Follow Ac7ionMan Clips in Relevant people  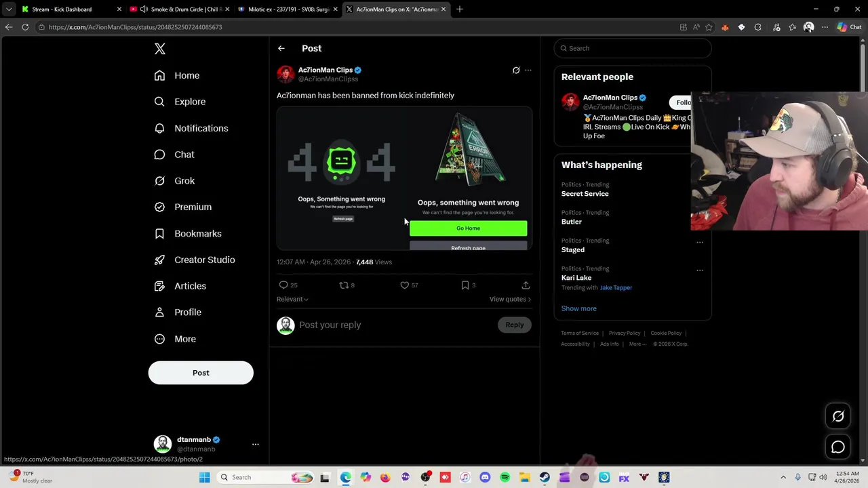[x=681, y=102]
